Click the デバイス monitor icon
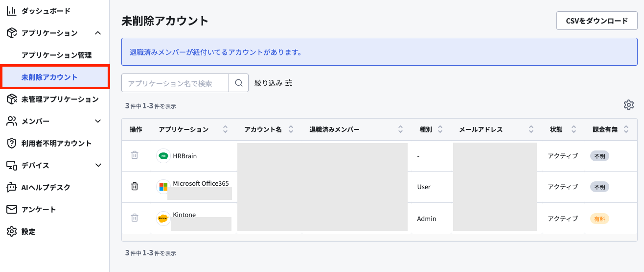 (12, 165)
